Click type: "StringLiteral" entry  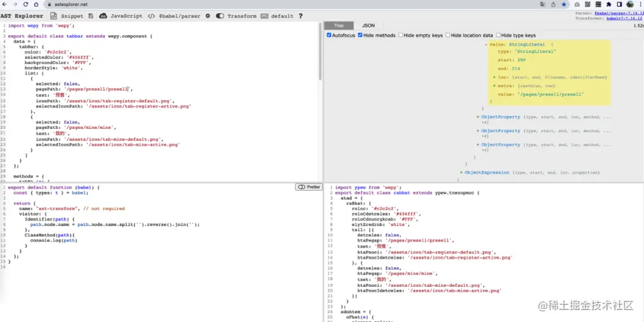[527, 51]
